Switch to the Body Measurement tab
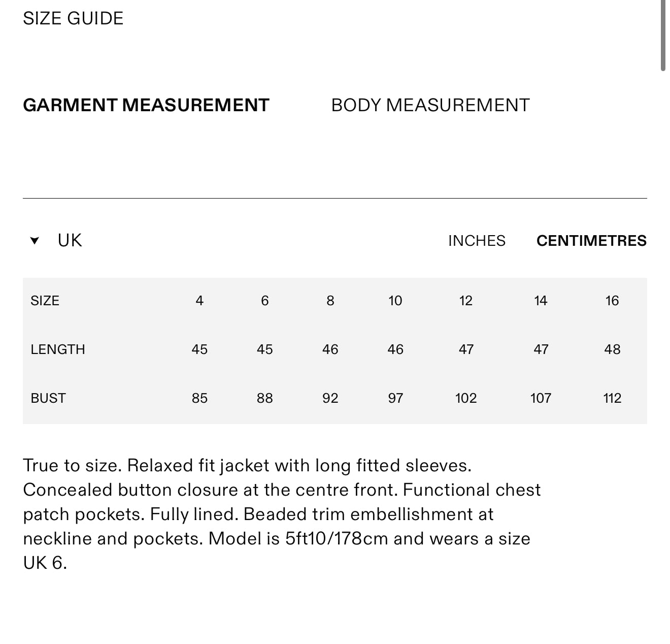The height and width of the screenshot is (644, 670). 430,105
